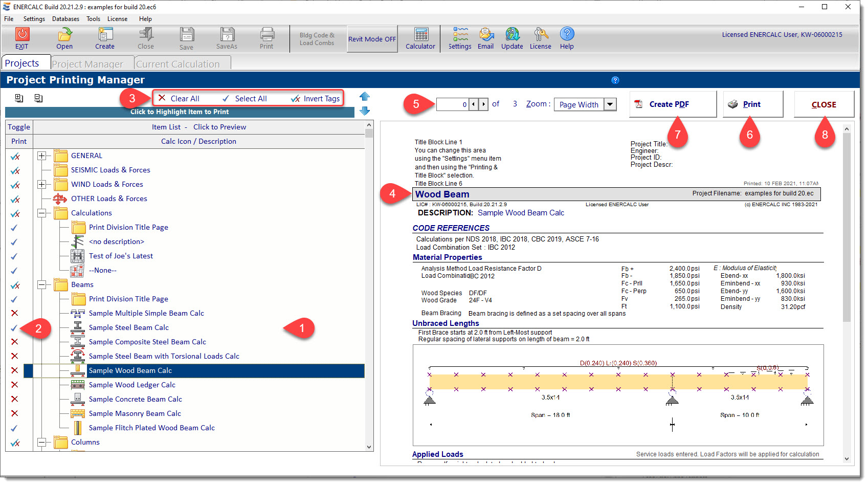The width and height of the screenshot is (868, 485).
Task: Switch to the Project Manager tab
Action: pyautogui.click(x=87, y=63)
